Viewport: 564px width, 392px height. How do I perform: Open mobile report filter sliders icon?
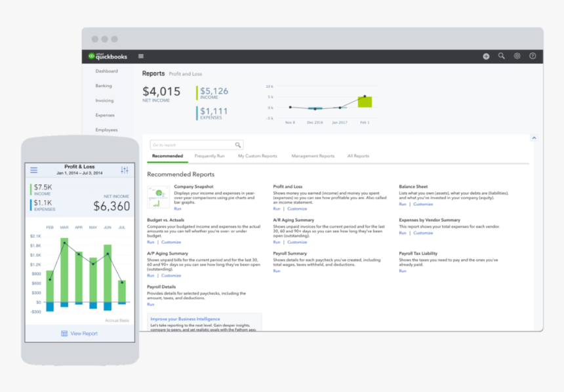pyautogui.click(x=125, y=170)
